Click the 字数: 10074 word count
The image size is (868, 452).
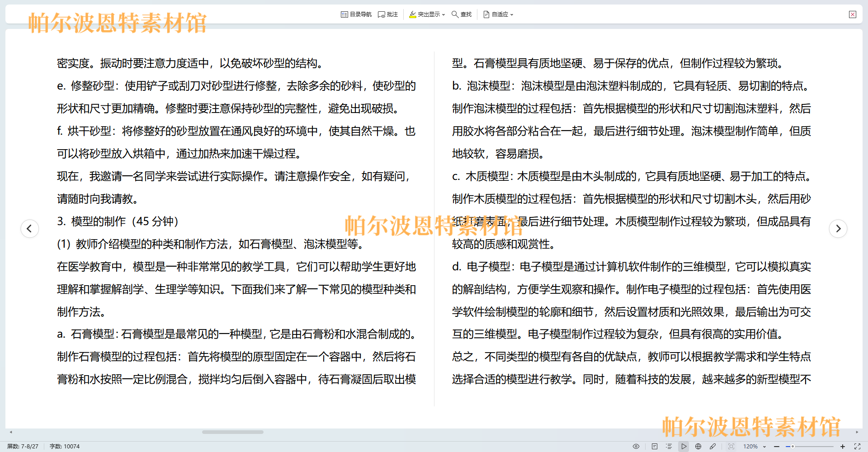tap(64, 446)
